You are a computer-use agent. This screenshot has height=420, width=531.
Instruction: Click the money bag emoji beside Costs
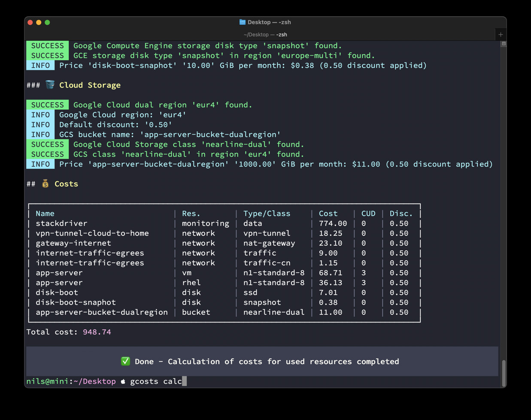(x=46, y=184)
